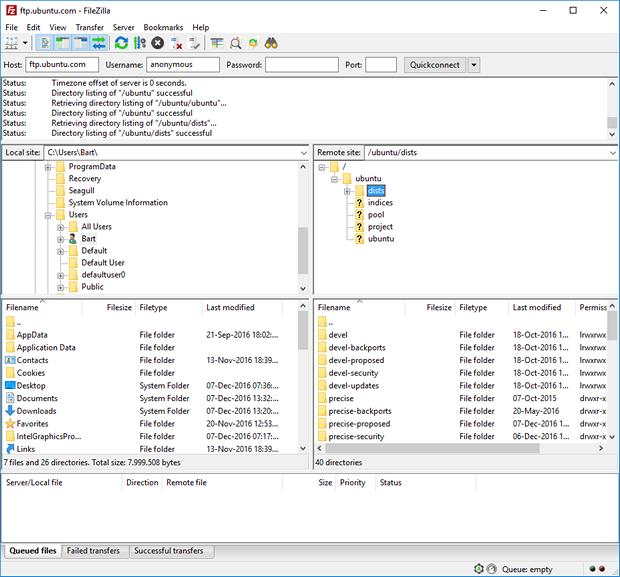Expand the All Users folder node
Viewport: 620px width, 577px height.
click(60, 227)
